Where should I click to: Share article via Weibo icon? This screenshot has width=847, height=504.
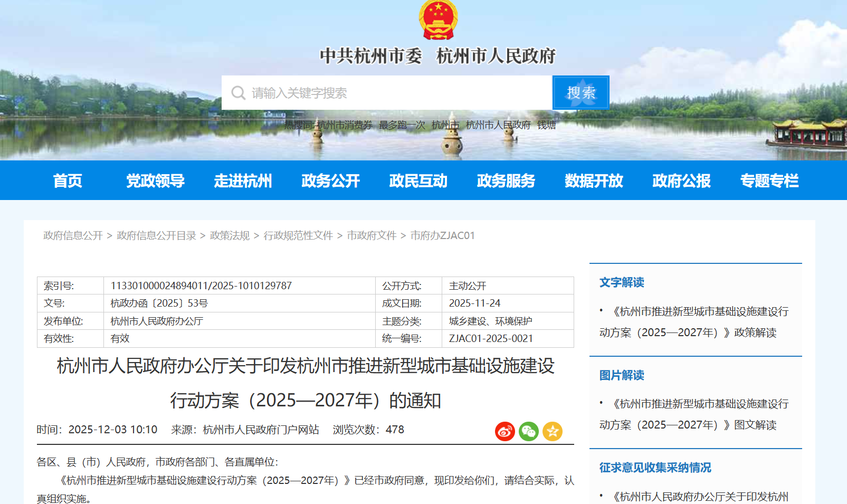[x=505, y=432]
